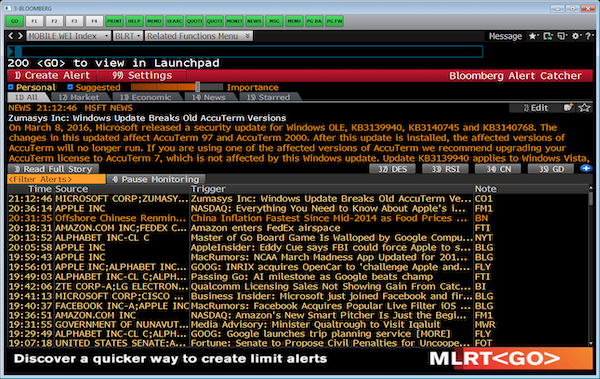Adjust the Importance slider handle
Image resolution: width=600 pixels, height=379 pixels.
pyautogui.click(x=197, y=87)
